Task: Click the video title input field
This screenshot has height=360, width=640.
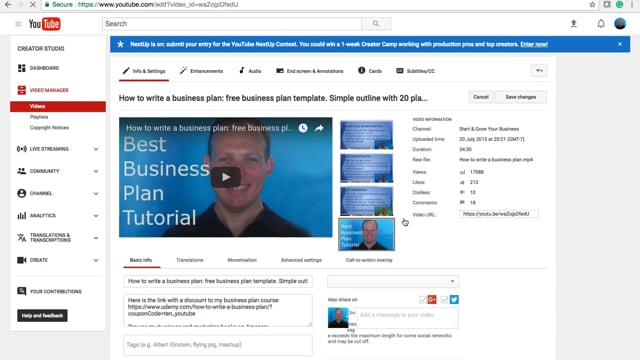Action: tap(218, 281)
